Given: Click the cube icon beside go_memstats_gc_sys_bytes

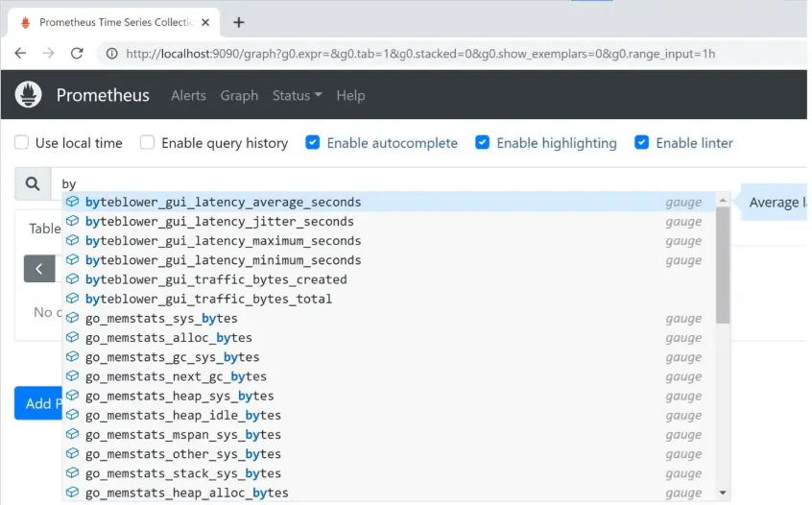Looking at the screenshot, I should 73,356.
